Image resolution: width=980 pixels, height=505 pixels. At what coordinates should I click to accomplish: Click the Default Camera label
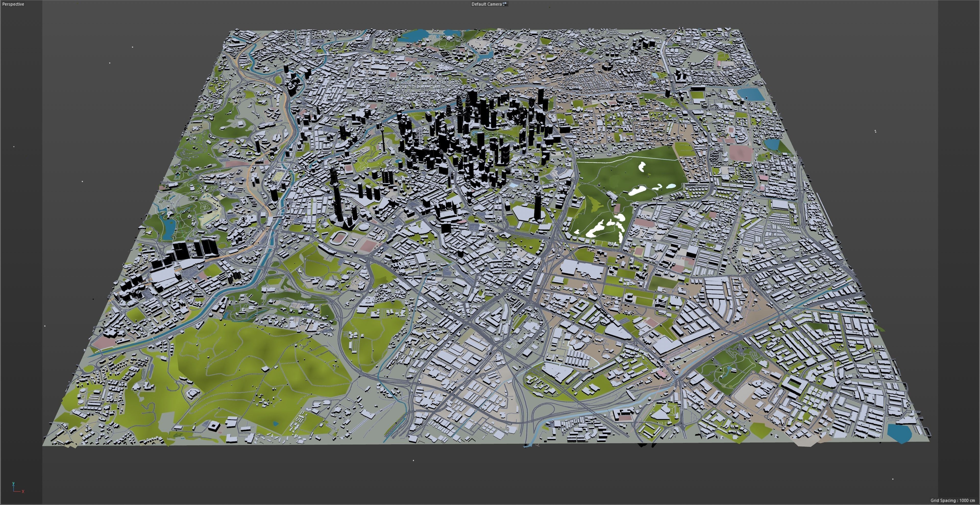(487, 4)
